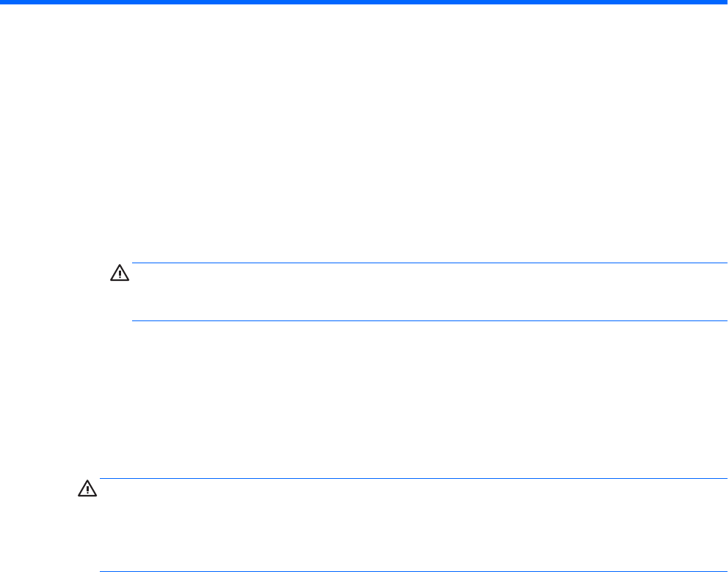This screenshot has width=728, height=572.
Task: Click the left end of the upper caution's bottom rule
Action: coord(134,320)
